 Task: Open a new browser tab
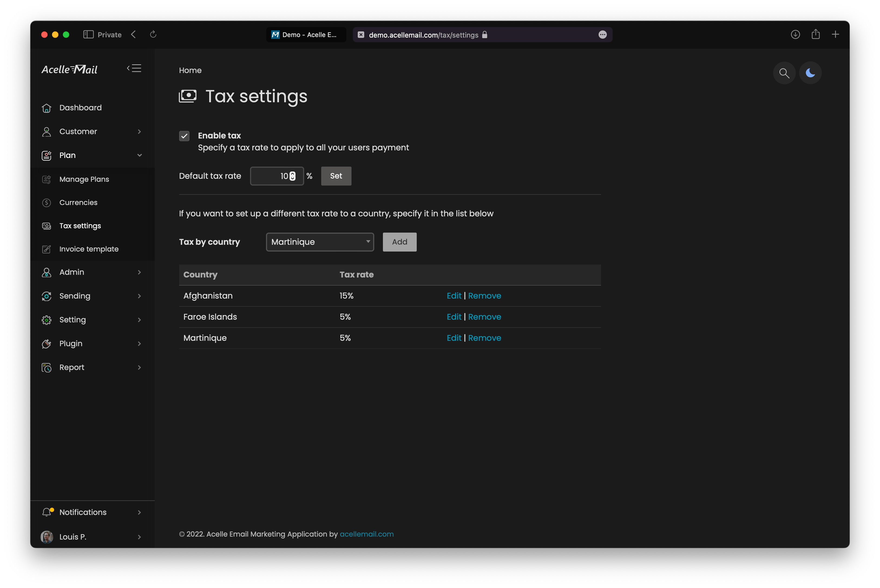click(835, 35)
